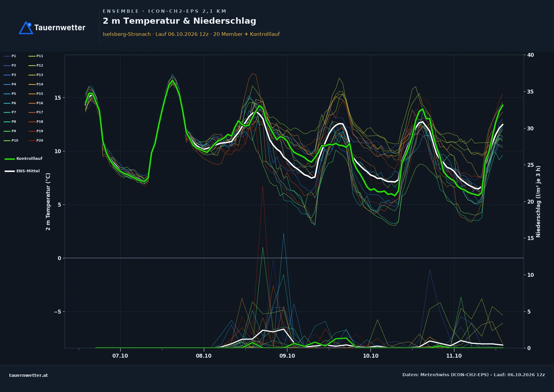Select the P3 legend entry
Screen dimensions: 554x392
10,75
